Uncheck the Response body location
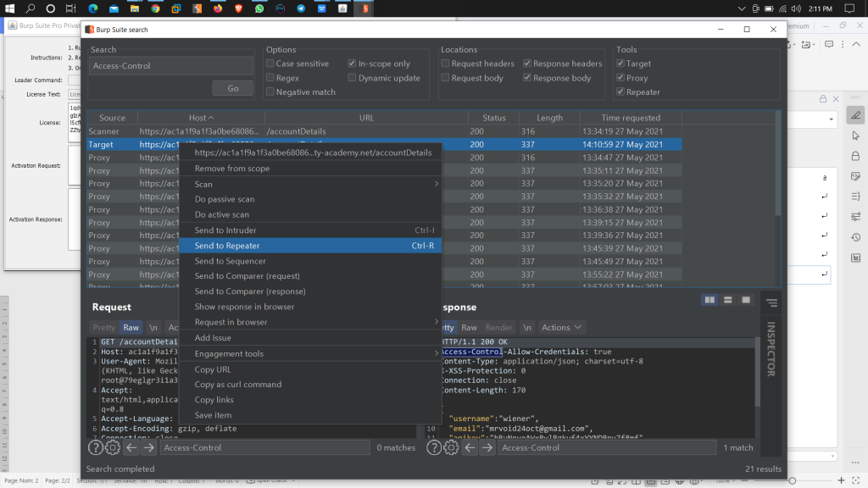The width and height of the screenshot is (868, 488). pos(527,77)
